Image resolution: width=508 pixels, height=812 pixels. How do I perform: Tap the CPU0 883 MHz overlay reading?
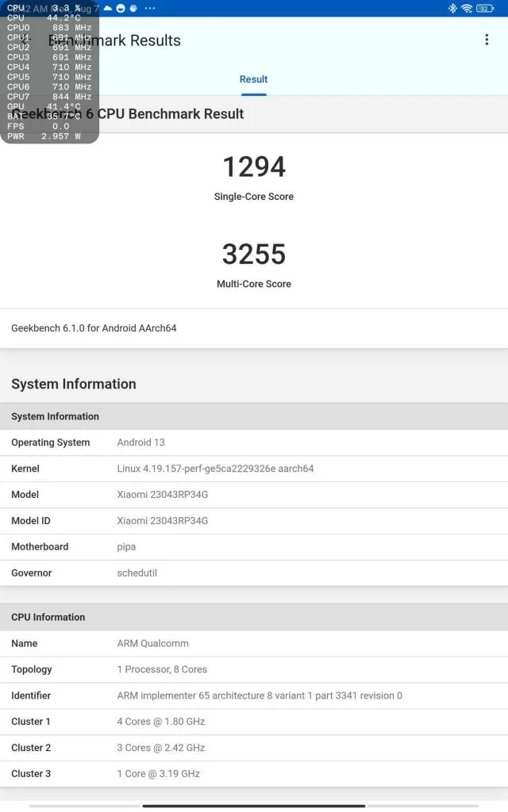point(49,28)
